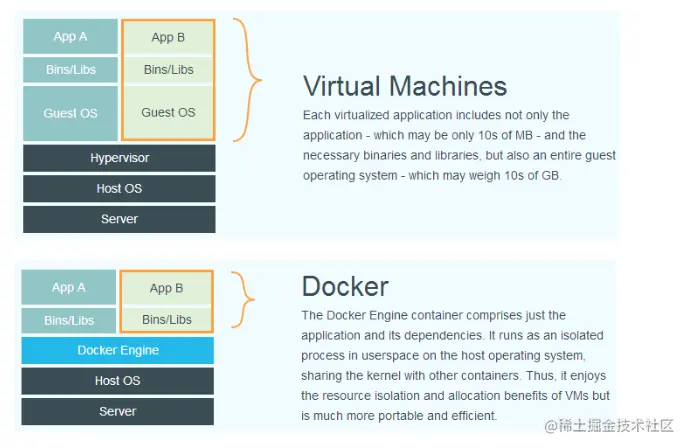Screen dimensions: 688x448
Task: Select the green Bins/Libs block under VM App B
Action: point(168,70)
